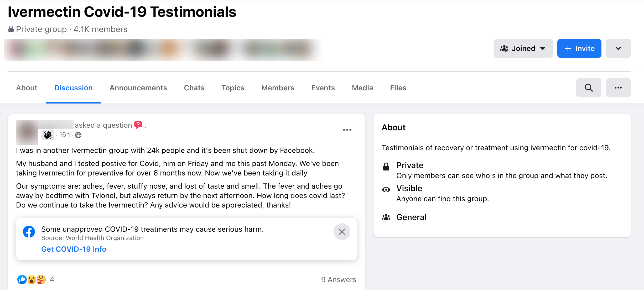Click the Wow reaction icon

click(31, 280)
